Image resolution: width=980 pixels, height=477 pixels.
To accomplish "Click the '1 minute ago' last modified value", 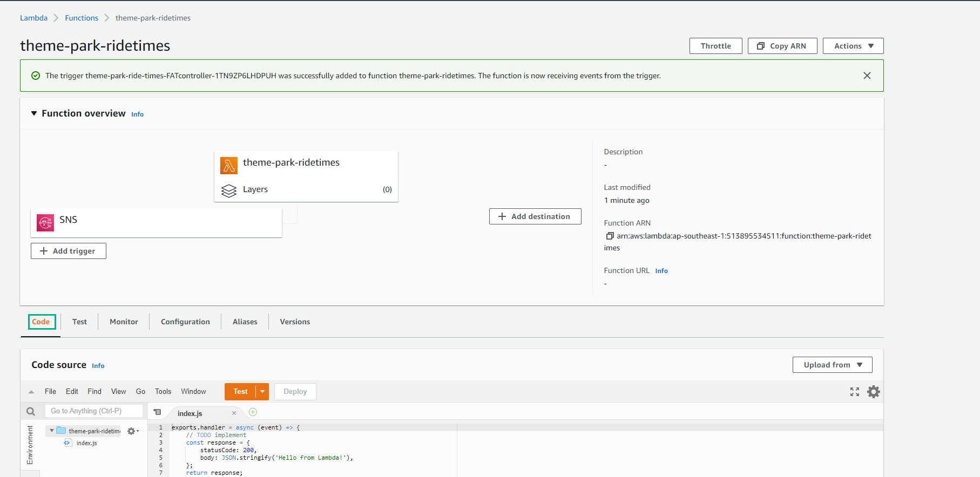I will pos(627,200).
